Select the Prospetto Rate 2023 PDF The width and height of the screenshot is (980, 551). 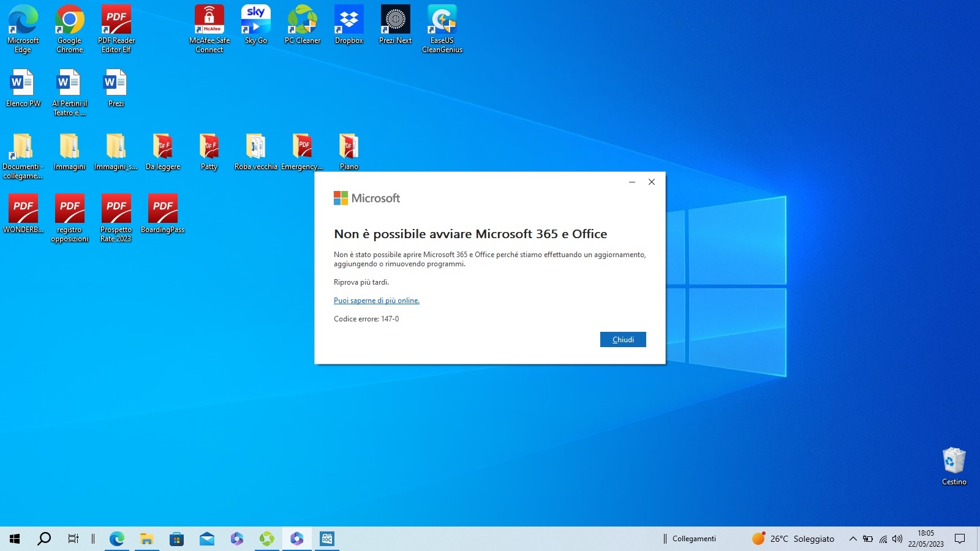pyautogui.click(x=116, y=219)
